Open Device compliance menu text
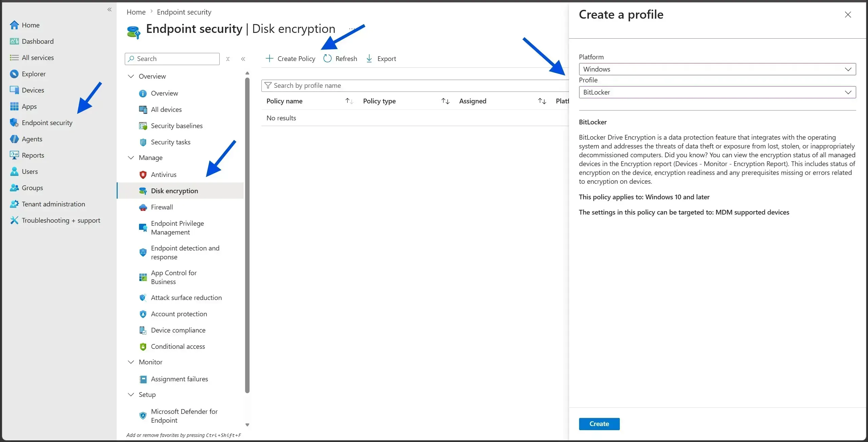 click(x=178, y=330)
